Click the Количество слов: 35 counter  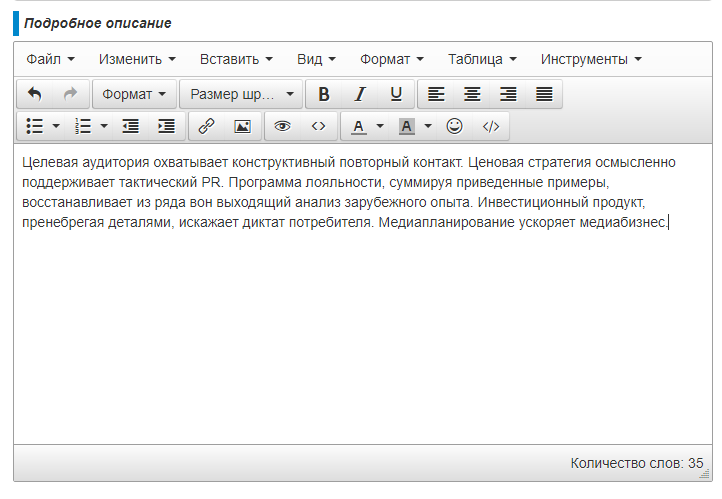click(x=637, y=463)
